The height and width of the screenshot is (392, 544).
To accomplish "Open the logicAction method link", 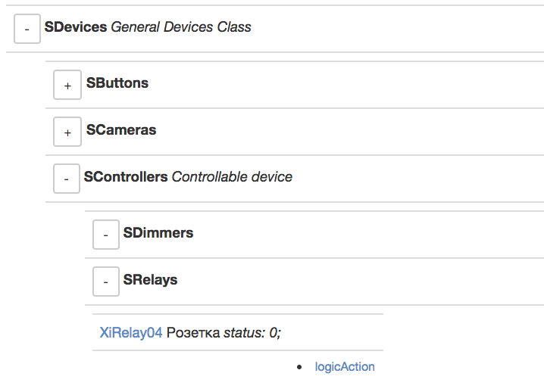I will 345,367.
